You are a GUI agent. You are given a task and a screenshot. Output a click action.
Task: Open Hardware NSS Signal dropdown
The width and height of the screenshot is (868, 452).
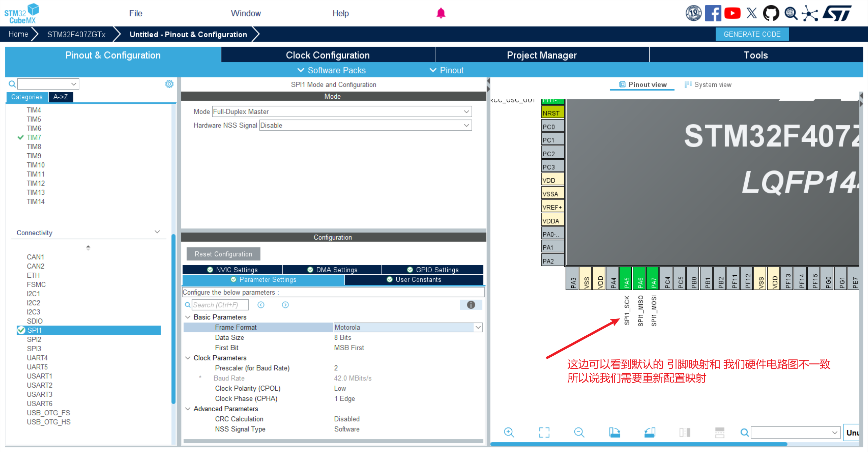pos(466,125)
